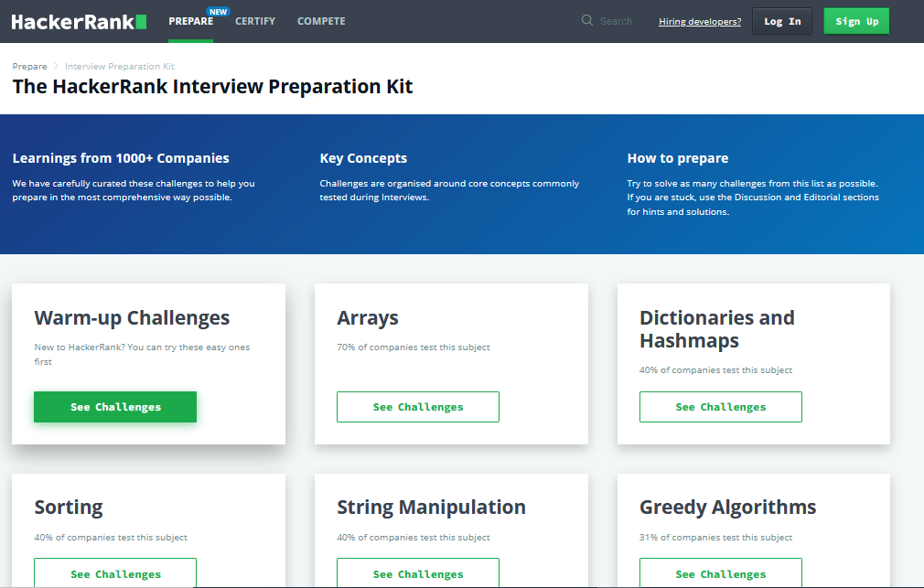Viewport: 924px width, 588px height.
Task: Click the Log In button
Action: click(x=782, y=21)
